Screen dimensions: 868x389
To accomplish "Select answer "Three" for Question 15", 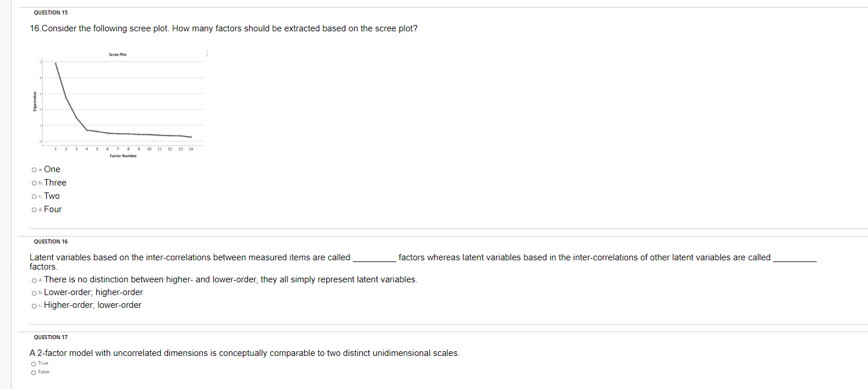I will tap(34, 183).
